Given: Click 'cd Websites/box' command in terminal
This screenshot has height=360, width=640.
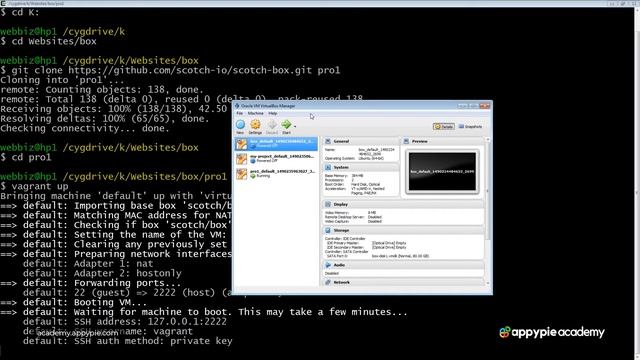Looking at the screenshot, I should [49, 41].
